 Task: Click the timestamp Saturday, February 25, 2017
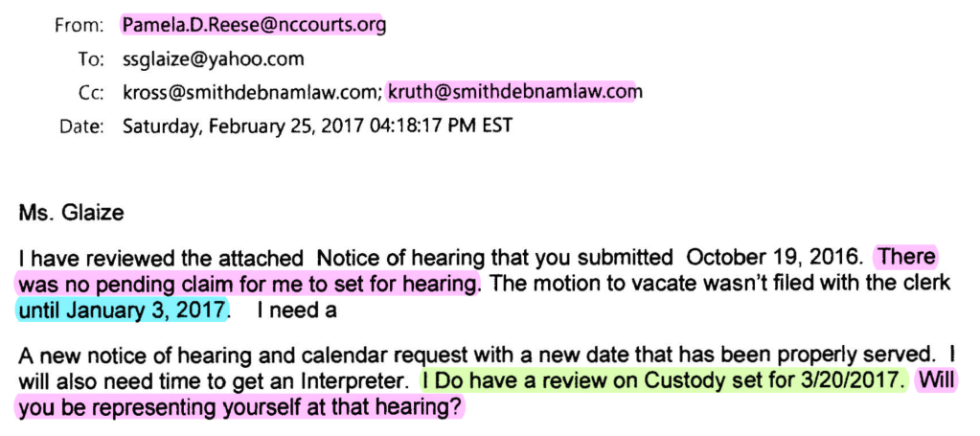[x=249, y=126]
